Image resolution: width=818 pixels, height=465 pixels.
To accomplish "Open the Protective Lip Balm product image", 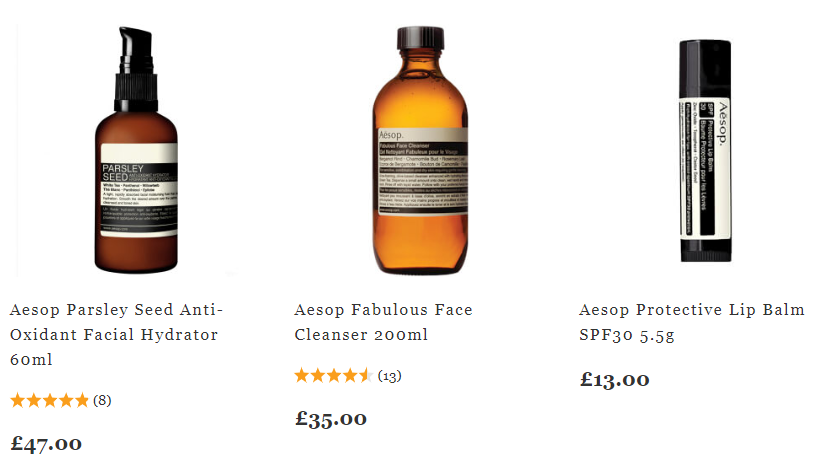I will [705, 151].
